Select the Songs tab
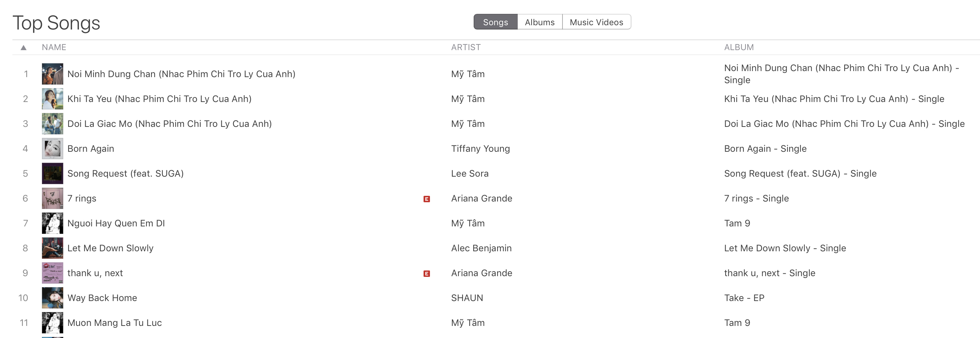 click(495, 22)
